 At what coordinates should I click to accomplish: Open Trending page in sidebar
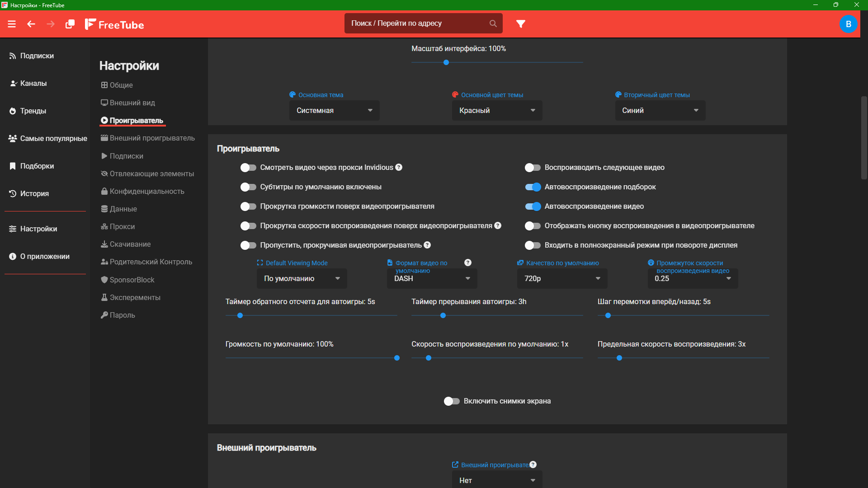[x=33, y=111]
